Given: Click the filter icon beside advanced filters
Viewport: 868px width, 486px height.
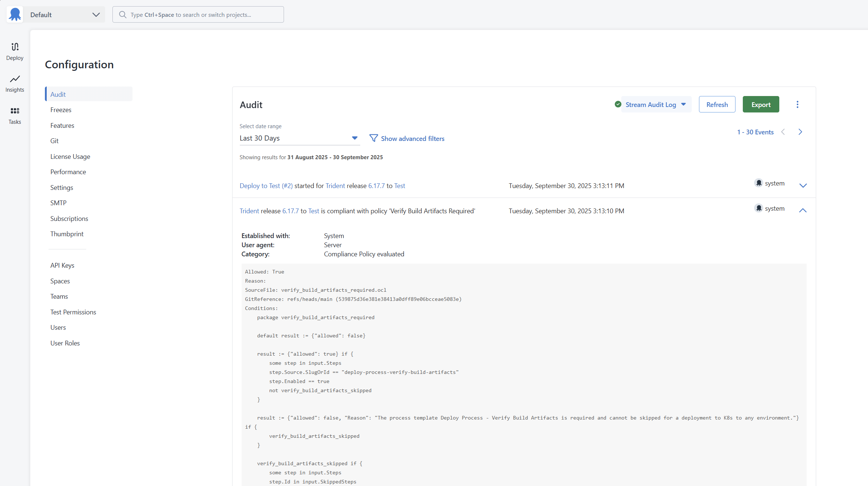Looking at the screenshot, I should point(373,138).
